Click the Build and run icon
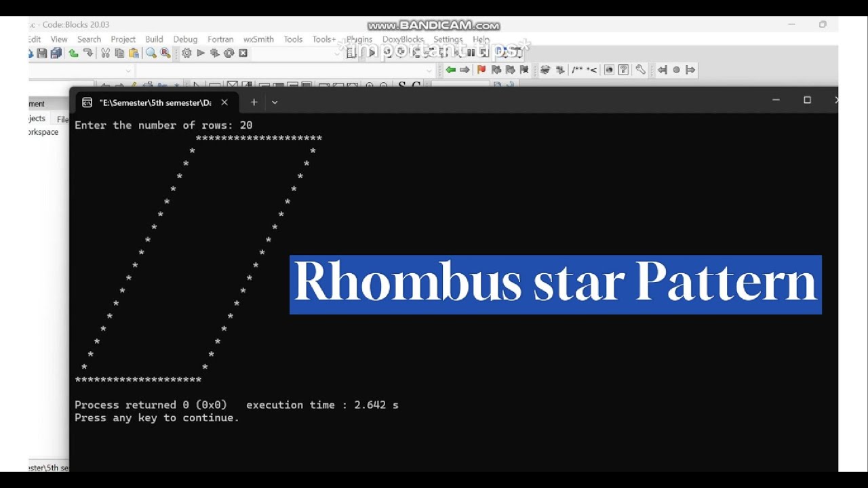 pos(214,53)
